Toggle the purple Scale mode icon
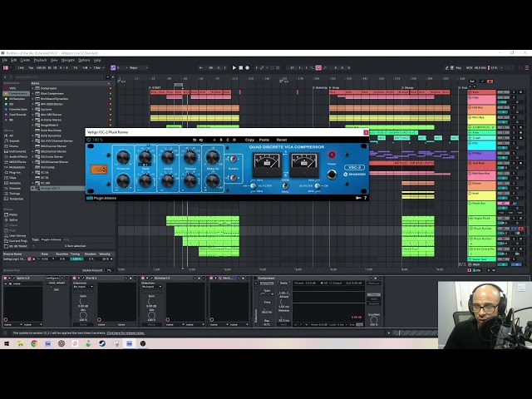This screenshot has width=532, height=399. coord(113,68)
